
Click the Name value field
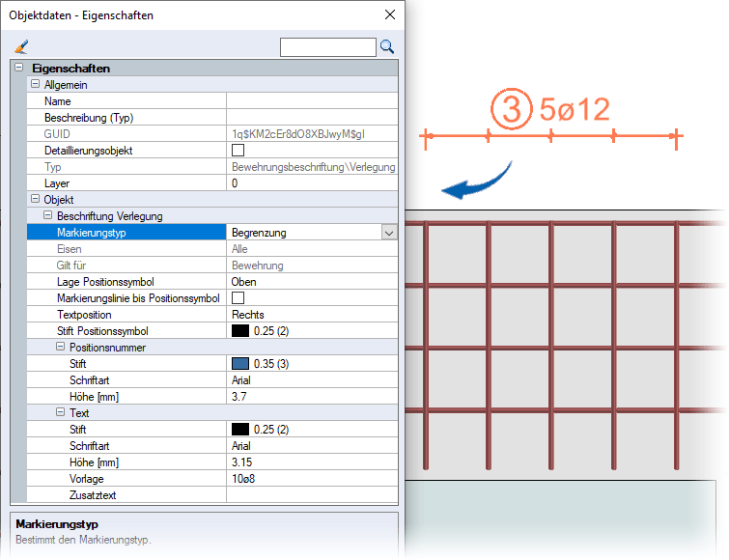click(312, 101)
